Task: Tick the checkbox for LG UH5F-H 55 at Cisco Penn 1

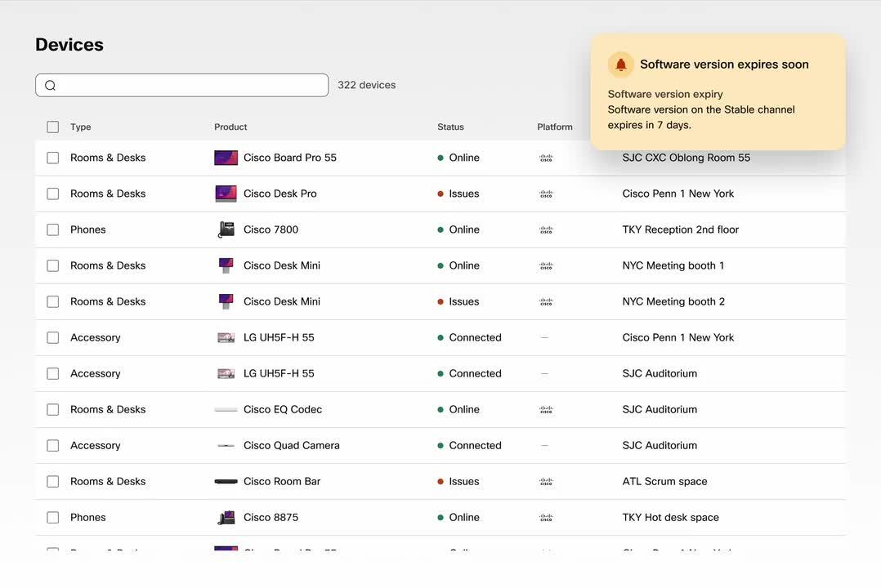Action: tap(53, 337)
